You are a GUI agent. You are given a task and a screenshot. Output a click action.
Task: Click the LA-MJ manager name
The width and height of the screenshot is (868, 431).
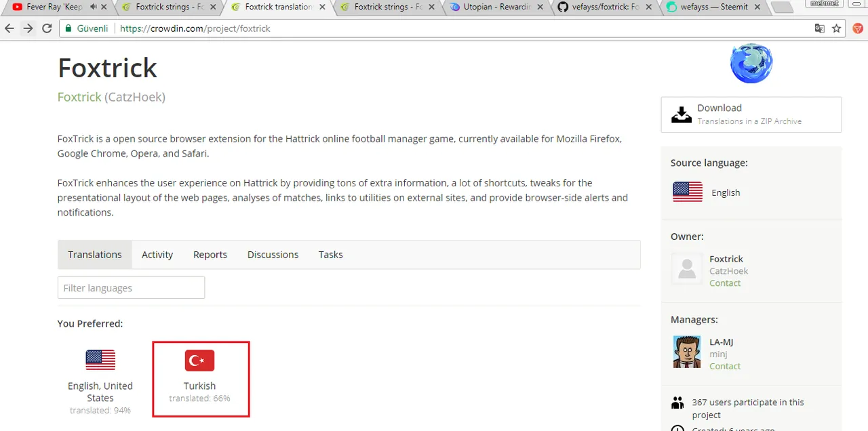tap(721, 342)
